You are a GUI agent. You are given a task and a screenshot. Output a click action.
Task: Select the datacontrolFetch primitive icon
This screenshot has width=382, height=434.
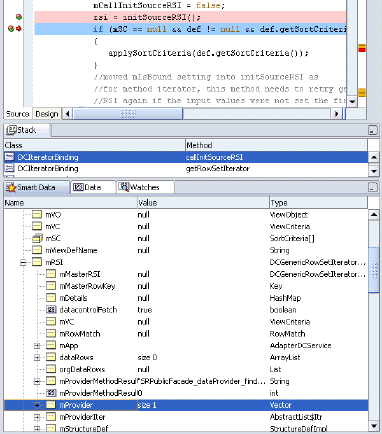pos(51,310)
